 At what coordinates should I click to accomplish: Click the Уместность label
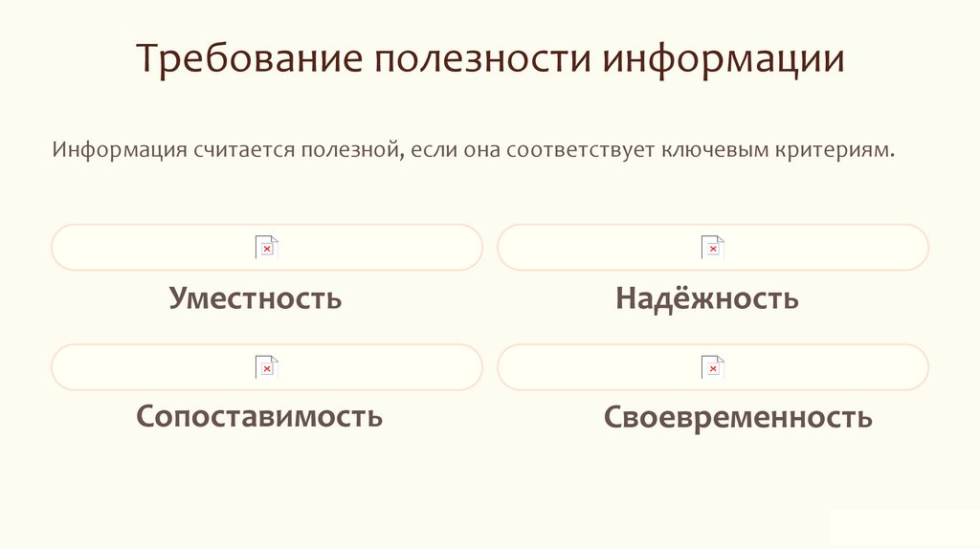click(x=256, y=297)
